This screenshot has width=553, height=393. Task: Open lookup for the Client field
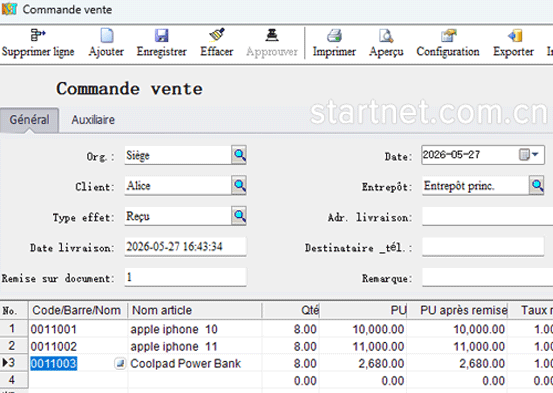[239, 185]
